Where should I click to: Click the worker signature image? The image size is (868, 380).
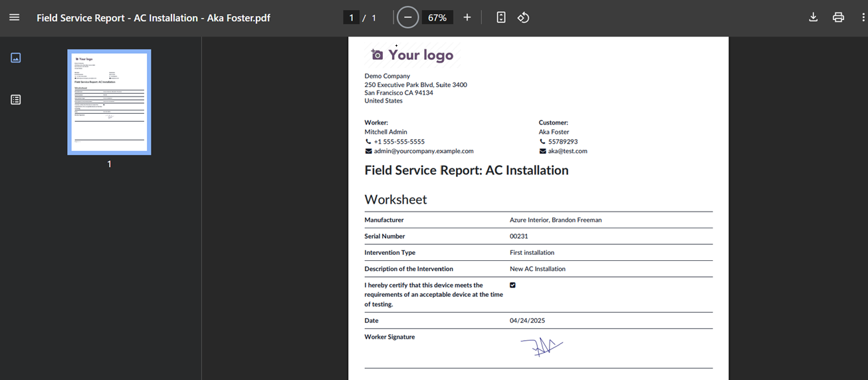[x=541, y=347]
